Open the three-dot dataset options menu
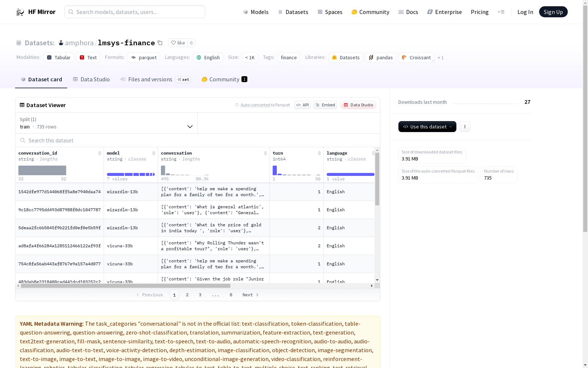Viewport: 588px width, 368px height. [x=465, y=127]
